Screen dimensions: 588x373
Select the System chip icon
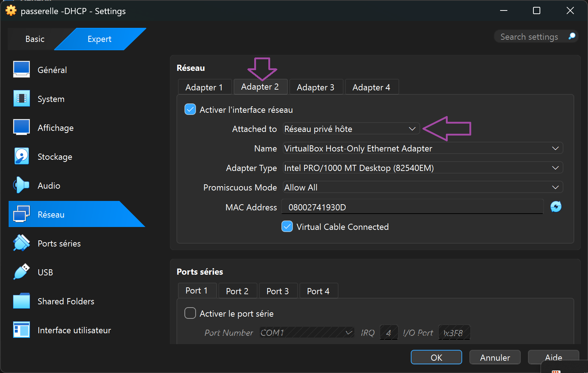(21, 98)
